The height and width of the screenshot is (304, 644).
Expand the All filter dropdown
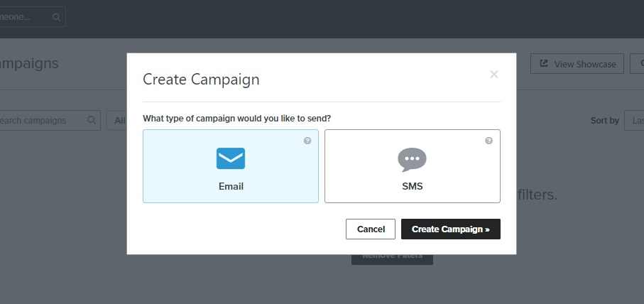116,121
